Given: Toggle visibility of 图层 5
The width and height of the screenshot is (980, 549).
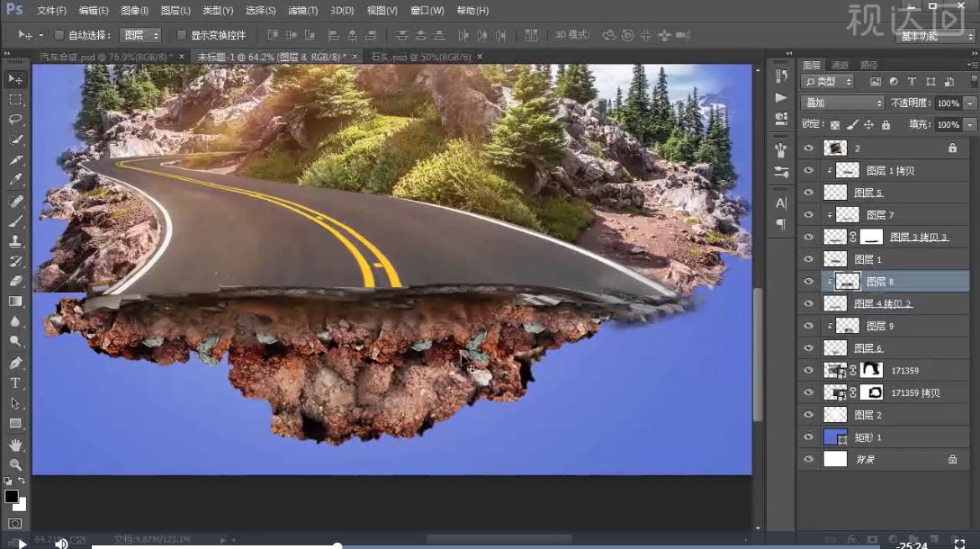Looking at the screenshot, I should [808, 193].
